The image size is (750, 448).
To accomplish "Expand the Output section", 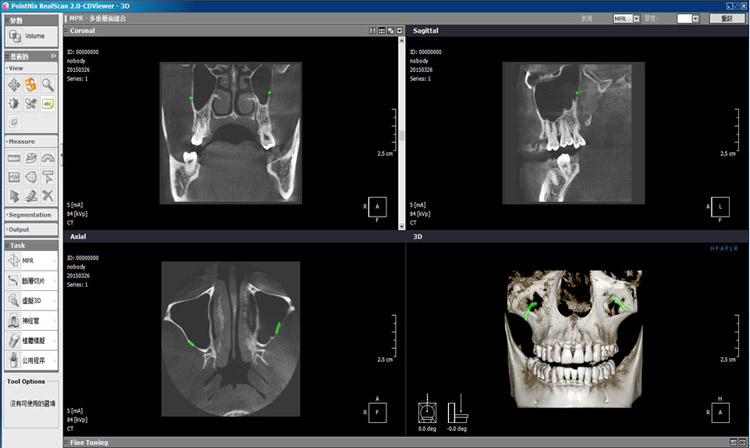I will click(31, 229).
